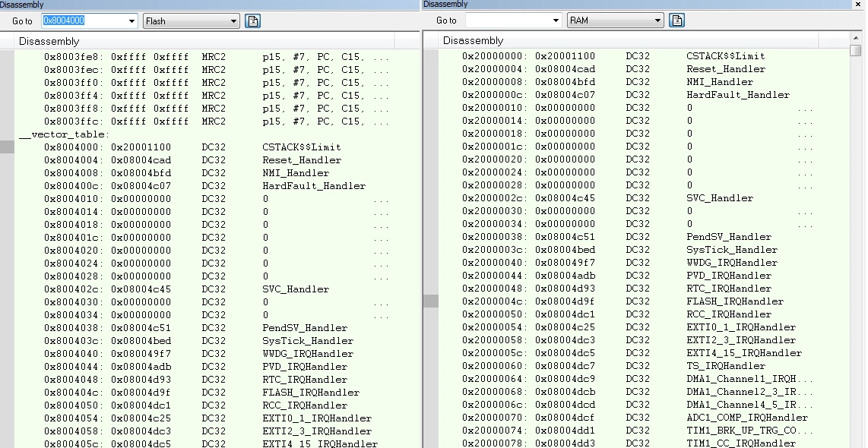Click the empty Go to field in RAM pane

pos(508,21)
